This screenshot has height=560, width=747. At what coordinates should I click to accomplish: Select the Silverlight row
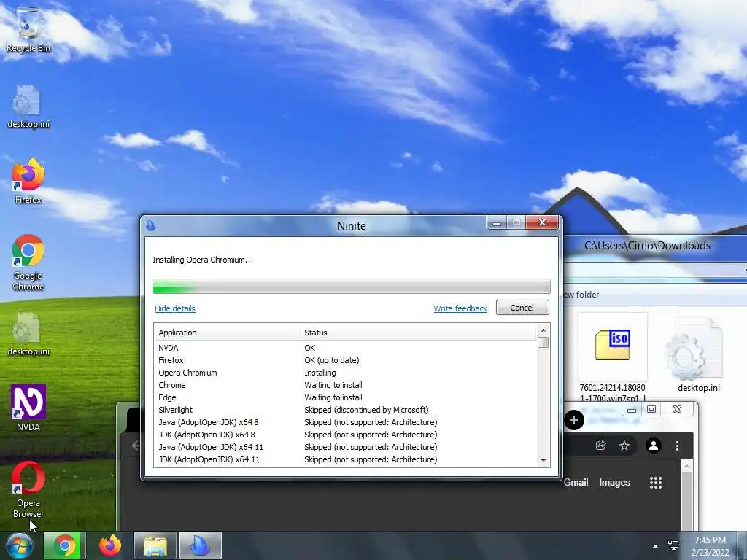[345, 410]
